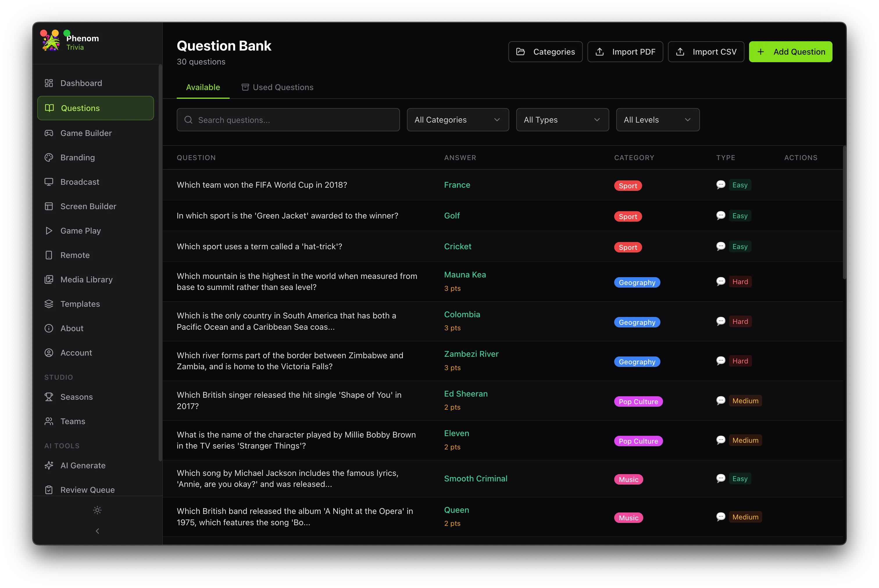Click the Remote device icon
879x588 pixels.
(49, 255)
